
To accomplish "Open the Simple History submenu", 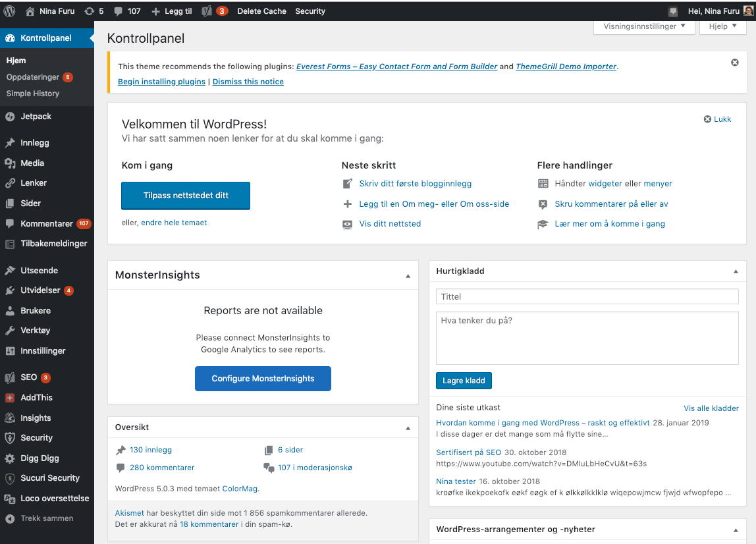I will (33, 94).
